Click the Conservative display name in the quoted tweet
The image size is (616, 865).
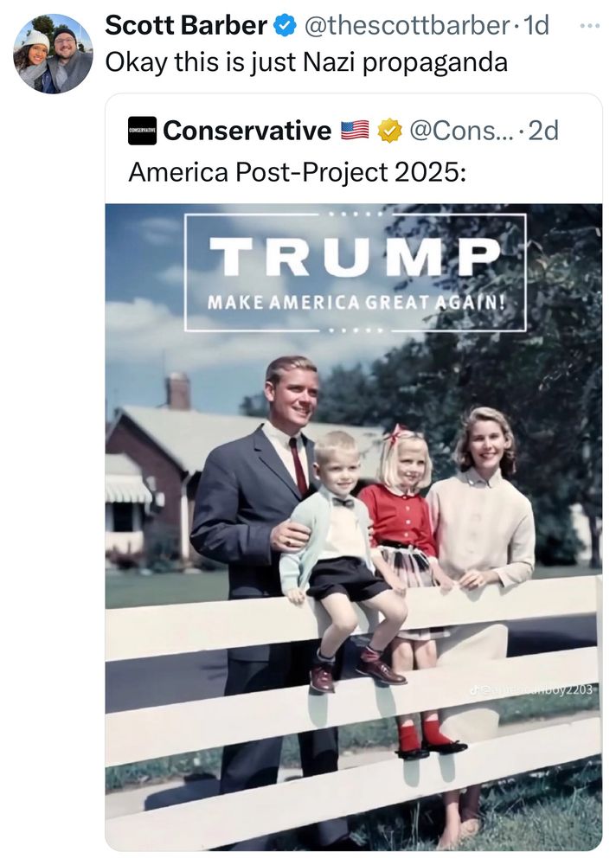click(x=247, y=131)
